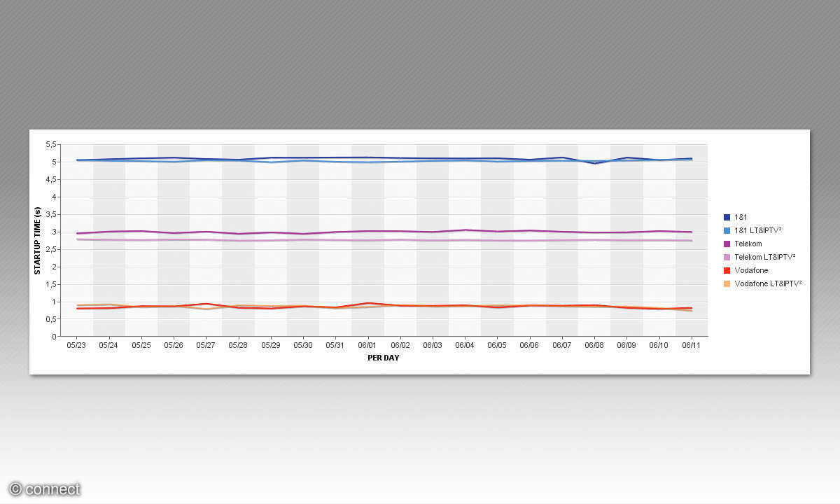Click the 05/26 date label
The height and width of the screenshot is (504, 840).
[x=174, y=345]
